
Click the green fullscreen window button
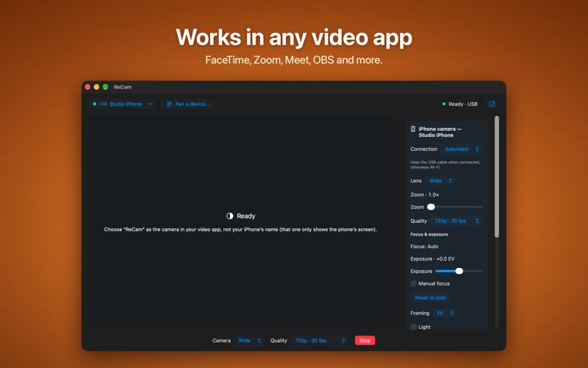point(105,87)
